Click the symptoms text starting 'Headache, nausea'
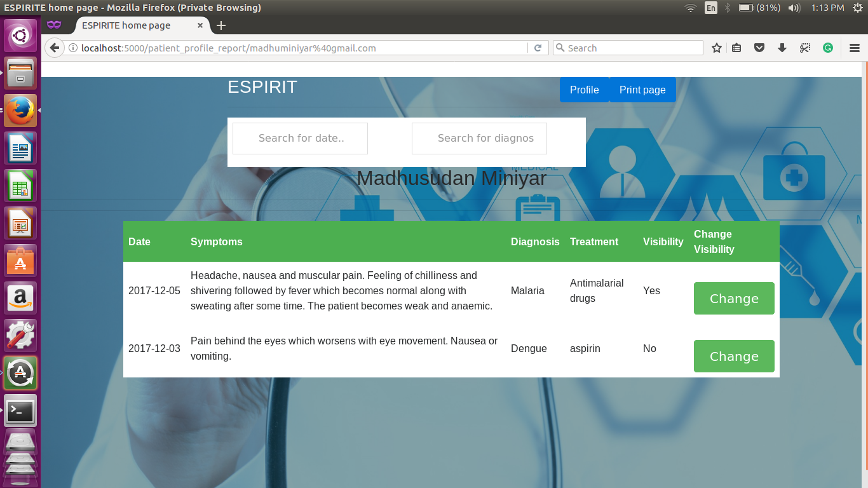The image size is (868, 488). pyautogui.click(x=342, y=290)
